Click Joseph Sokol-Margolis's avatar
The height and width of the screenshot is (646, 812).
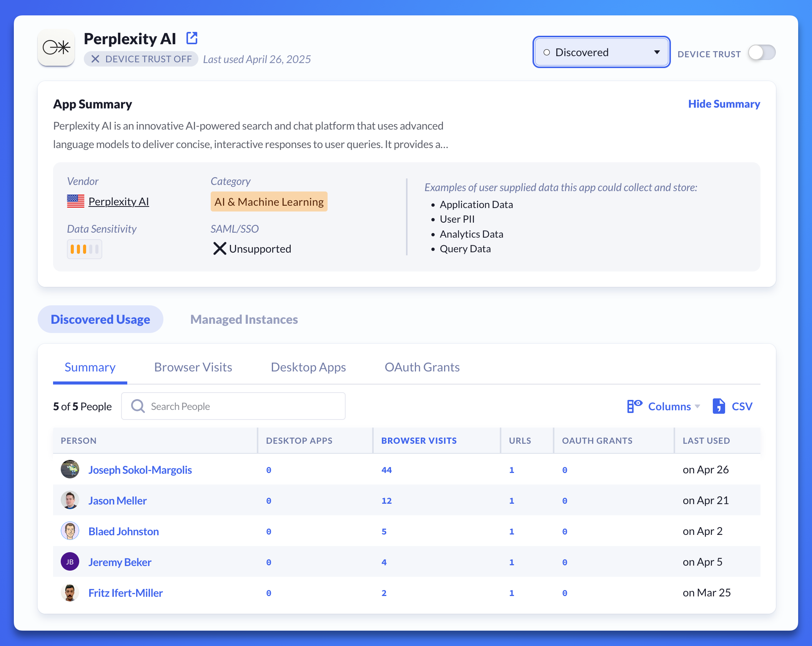[x=70, y=469]
